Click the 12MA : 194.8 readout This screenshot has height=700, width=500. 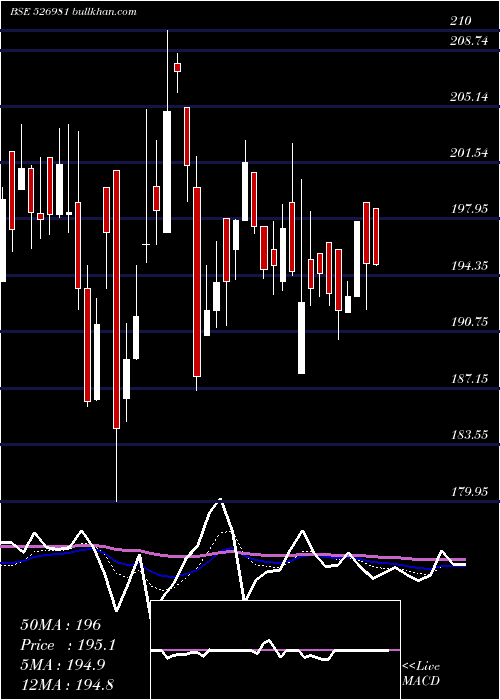[x=69, y=684]
